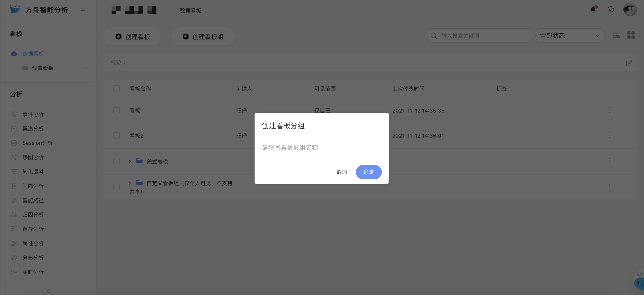The height and width of the screenshot is (295, 644).
Task: Open the 看板1 name cell
Action: pos(136,111)
